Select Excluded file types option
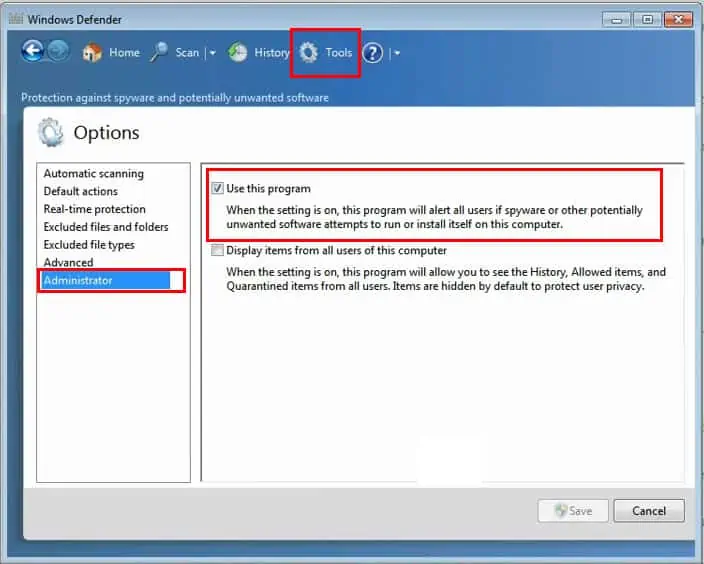 coord(89,245)
